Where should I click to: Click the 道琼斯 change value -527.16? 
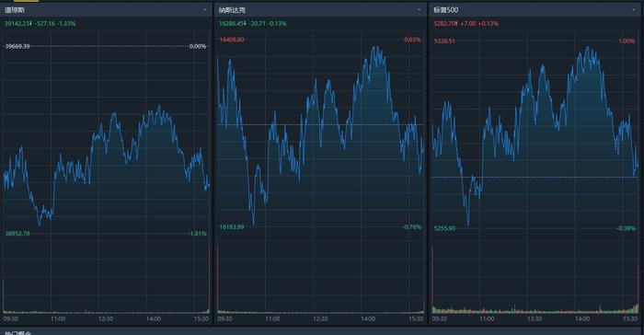(x=45, y=23)
